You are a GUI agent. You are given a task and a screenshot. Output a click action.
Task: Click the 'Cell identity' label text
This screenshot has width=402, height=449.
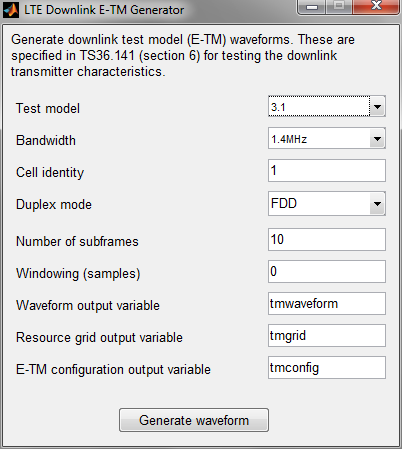(50, 173)
